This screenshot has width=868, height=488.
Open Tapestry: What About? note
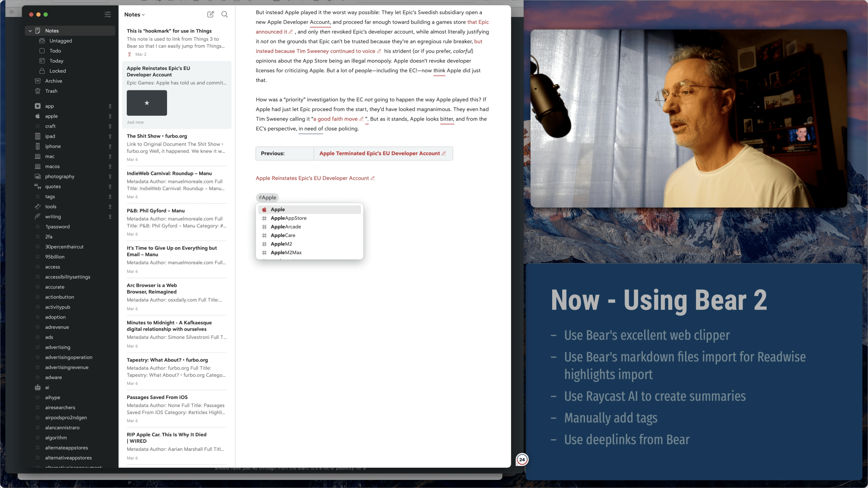pos(177,371)
